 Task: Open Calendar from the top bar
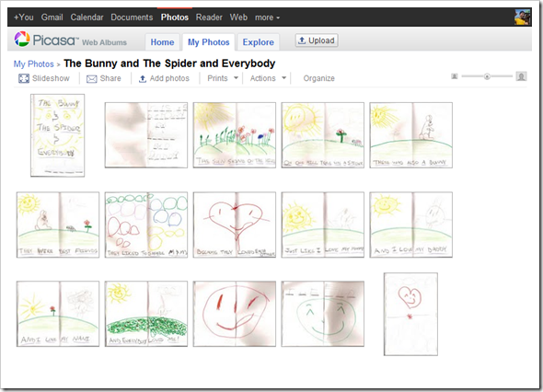(87, 17)
